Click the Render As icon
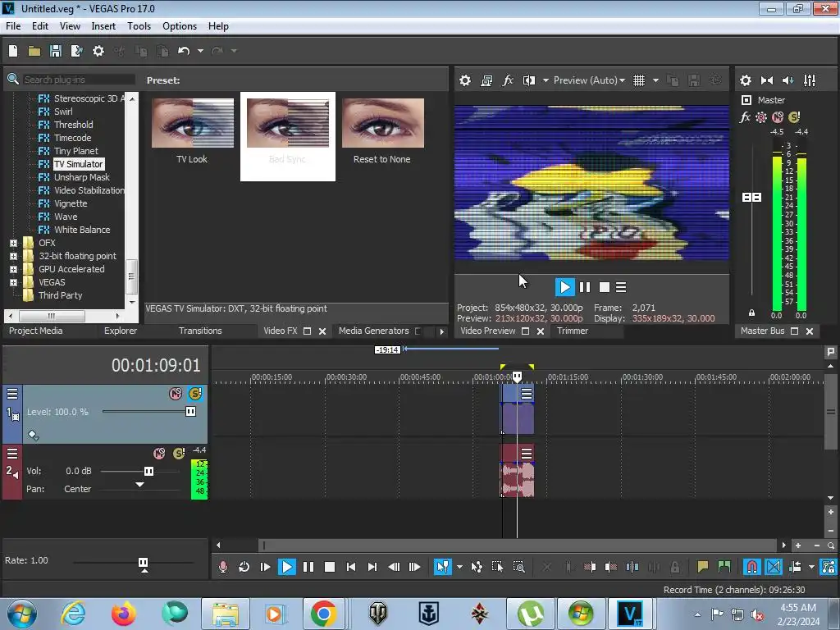The image size is (840, 630). click(x=76, y=51)
